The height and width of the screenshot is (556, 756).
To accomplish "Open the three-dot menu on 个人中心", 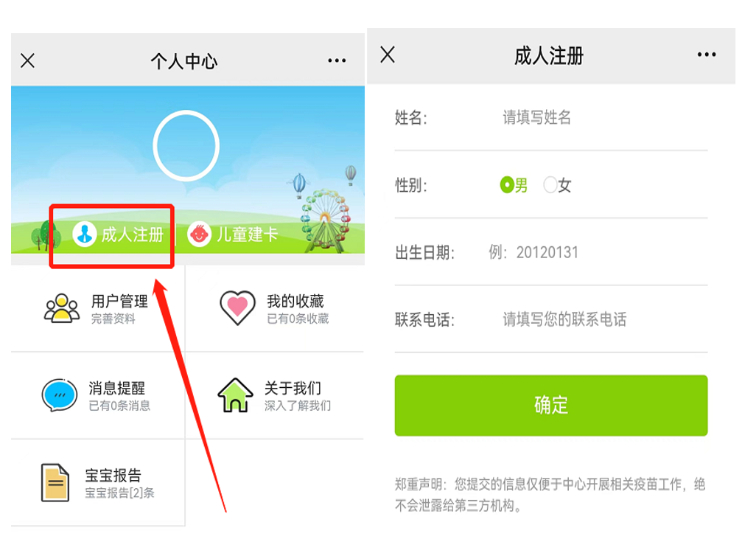I will pyautogui.click(x=337, y=60).
